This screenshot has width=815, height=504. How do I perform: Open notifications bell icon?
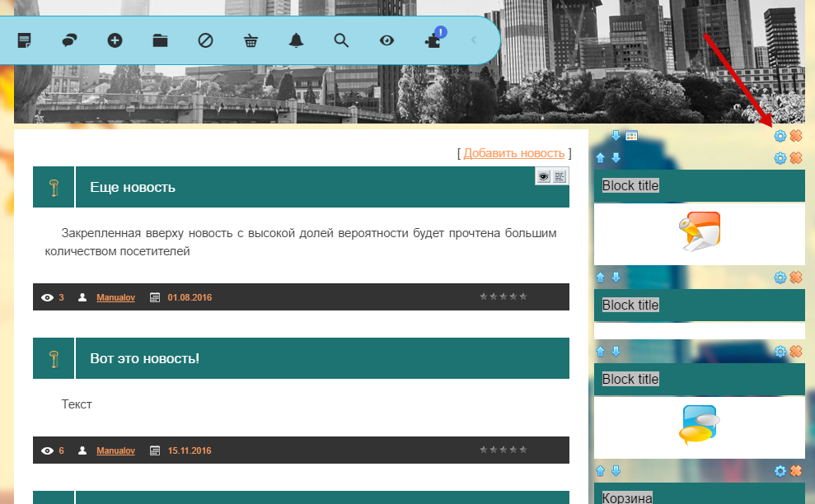[x=296, y=40]
